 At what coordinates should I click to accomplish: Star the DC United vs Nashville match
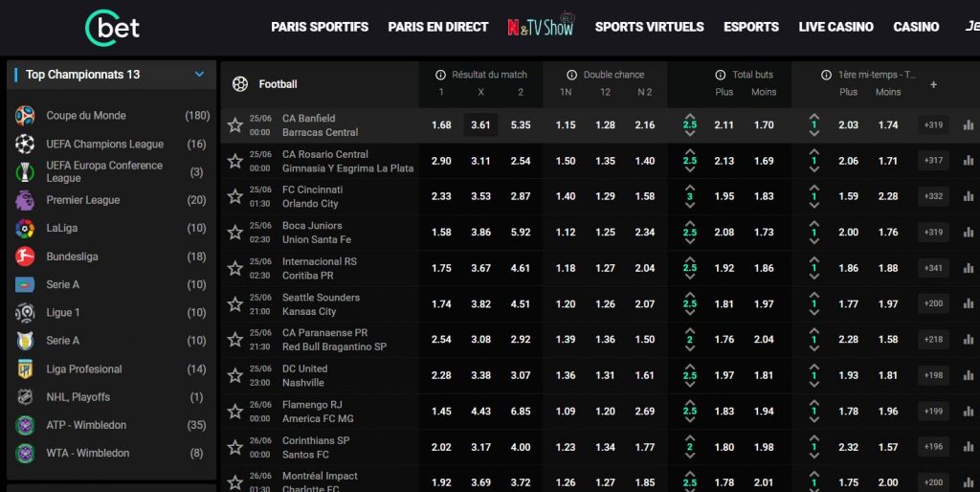pyautogui.click(x=235, y=375)
